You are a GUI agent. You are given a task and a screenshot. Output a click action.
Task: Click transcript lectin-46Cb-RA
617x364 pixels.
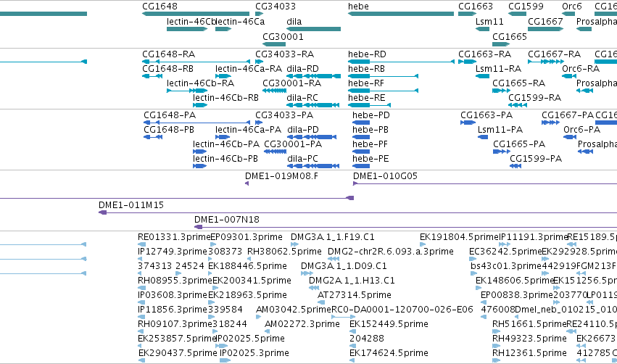click(x=187, y=91)
